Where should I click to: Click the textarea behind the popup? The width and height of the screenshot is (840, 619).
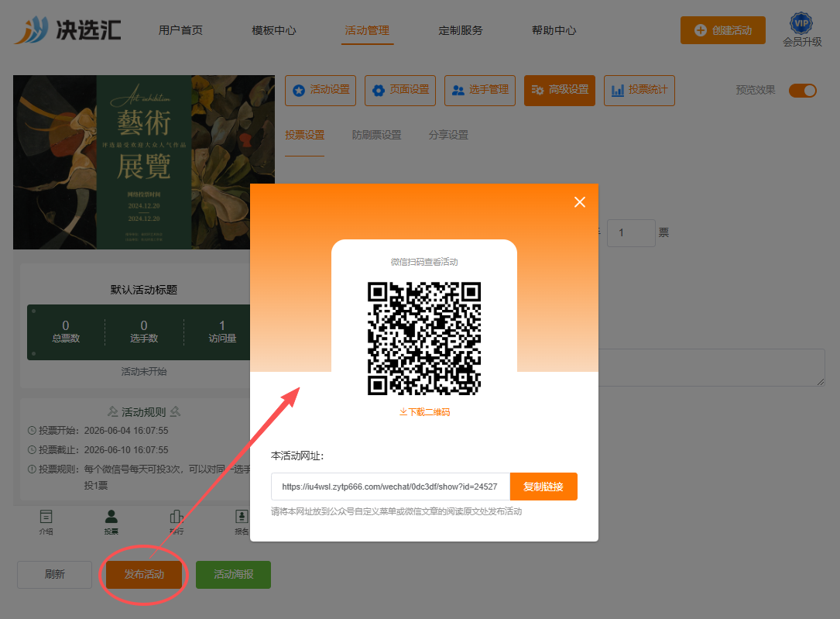pos(711,368)
